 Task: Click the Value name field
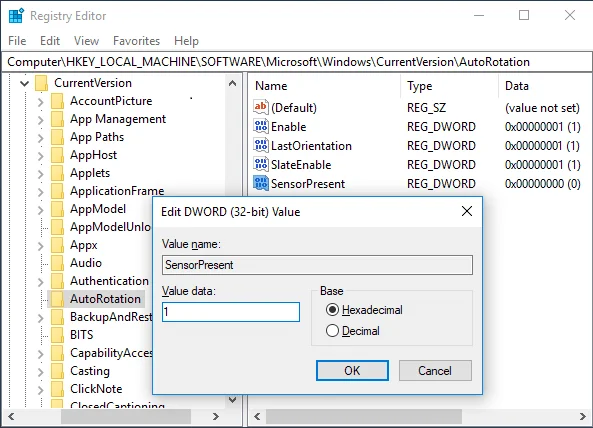pyautogui.click(x=317, y=265)
